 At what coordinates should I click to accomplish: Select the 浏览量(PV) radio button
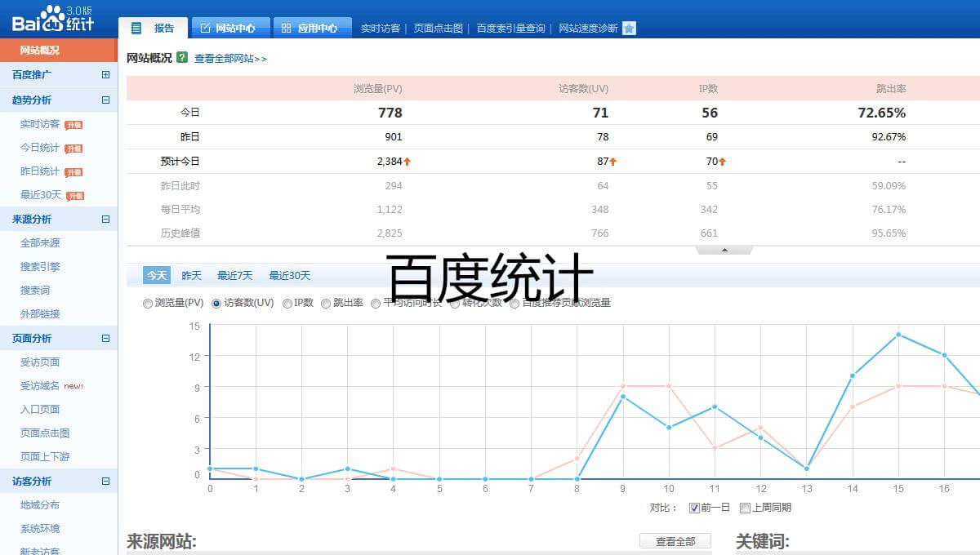[148, 304]
